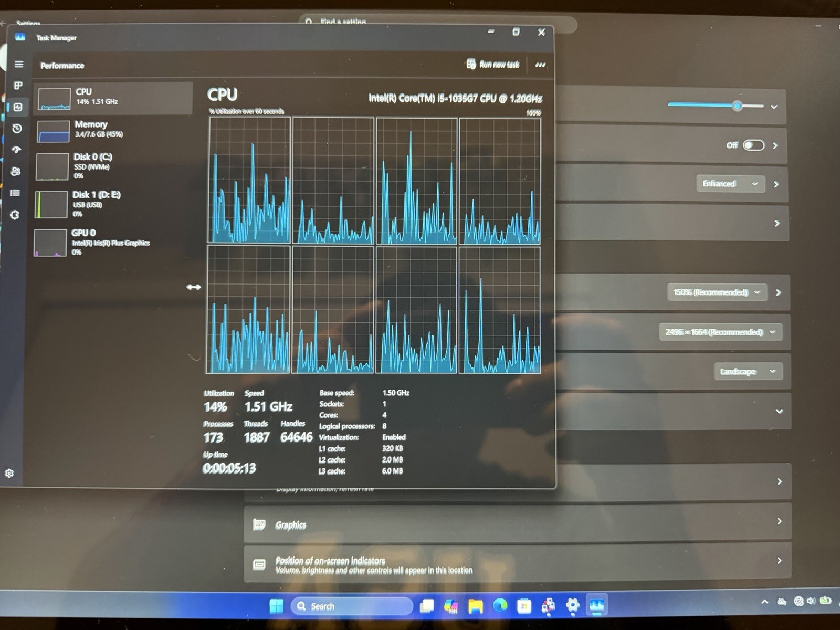Select the Memory performance entry
The height and width of the screenshot is (630, 840).
pos(113,130)
